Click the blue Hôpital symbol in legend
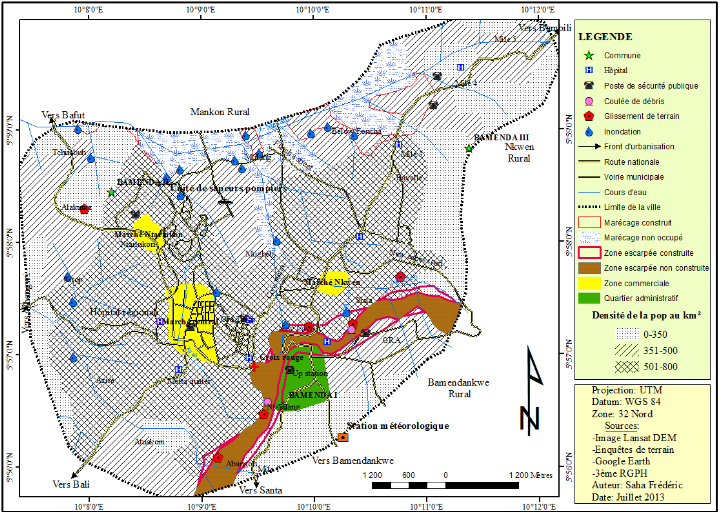Image resolution: width=724 pixels, height=512 pixels. pyautogui.click(x=589, y=70)
